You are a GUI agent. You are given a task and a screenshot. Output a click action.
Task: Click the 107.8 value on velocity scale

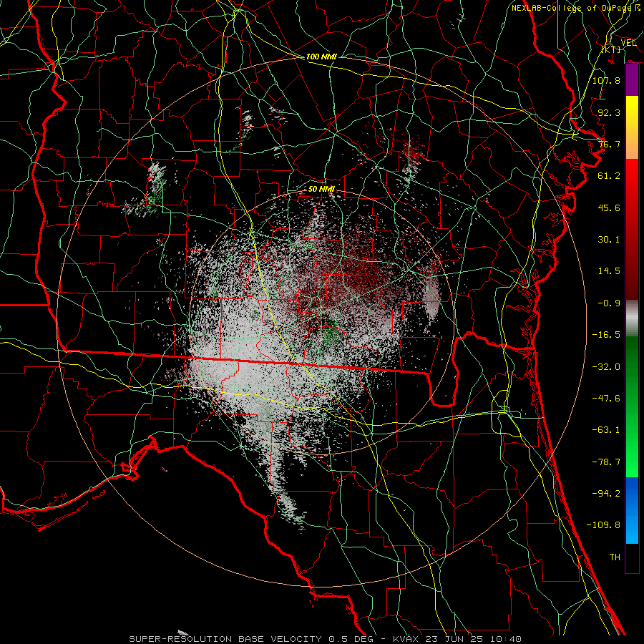(606, 80)
